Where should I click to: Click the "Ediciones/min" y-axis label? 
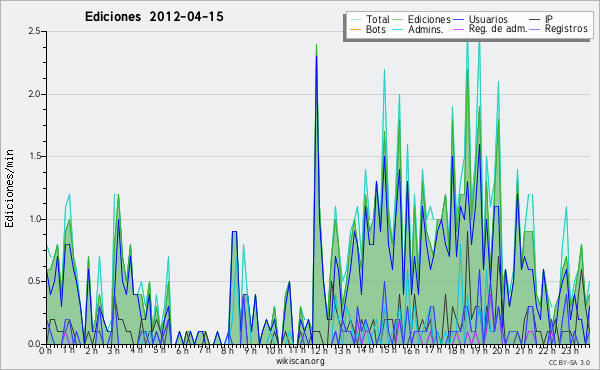(x=9, y=188)
